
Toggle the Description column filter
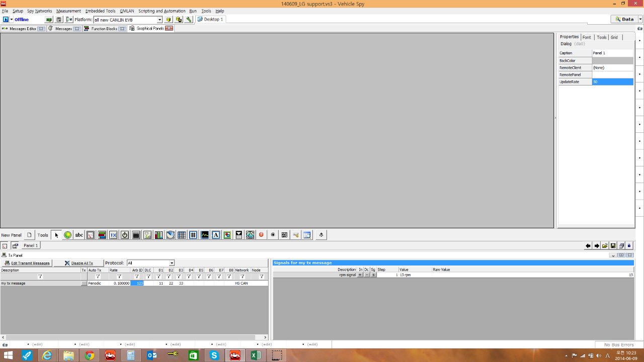[40, 277]
